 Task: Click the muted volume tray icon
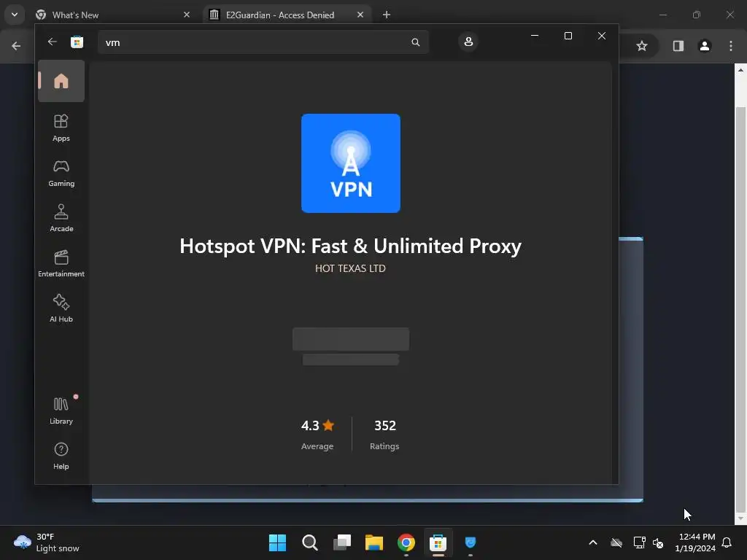(658, 542)
